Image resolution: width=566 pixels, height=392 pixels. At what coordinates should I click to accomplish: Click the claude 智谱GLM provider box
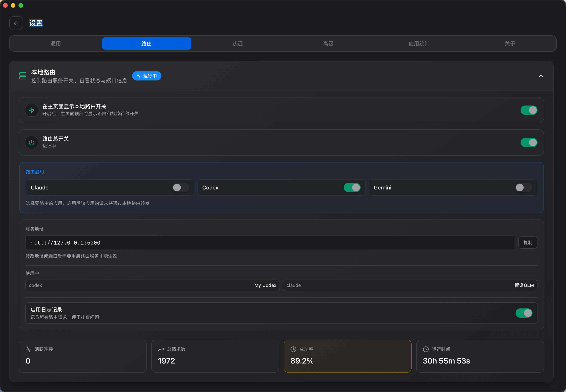tap(410, 285)
